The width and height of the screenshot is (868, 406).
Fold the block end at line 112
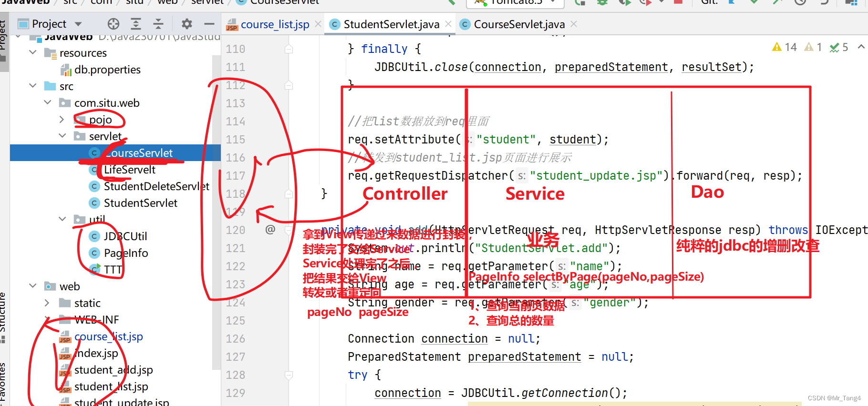[289, 85]
